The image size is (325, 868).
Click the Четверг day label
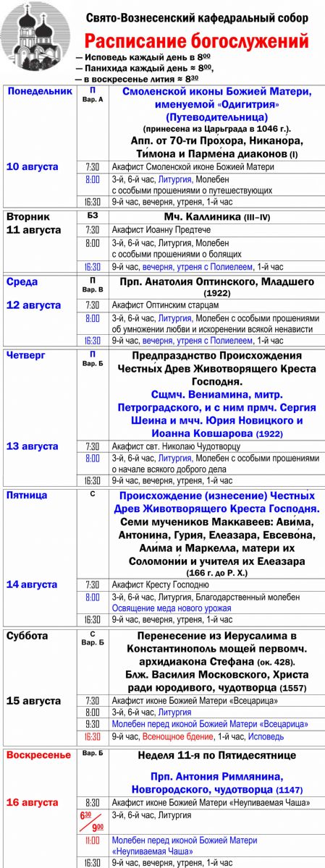pyautogui.click(x=26, y=355)
